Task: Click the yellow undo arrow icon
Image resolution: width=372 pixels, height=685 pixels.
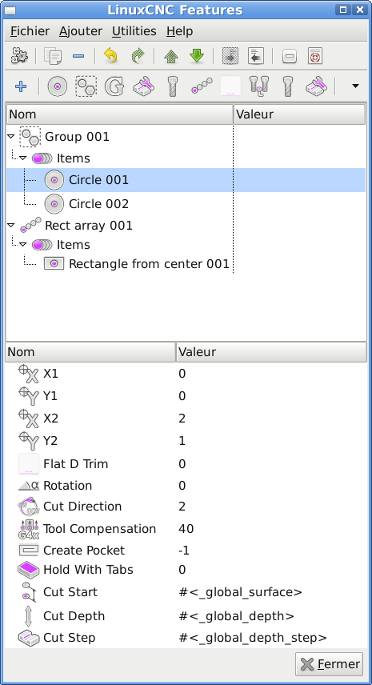Action: (x=110, y=56)
